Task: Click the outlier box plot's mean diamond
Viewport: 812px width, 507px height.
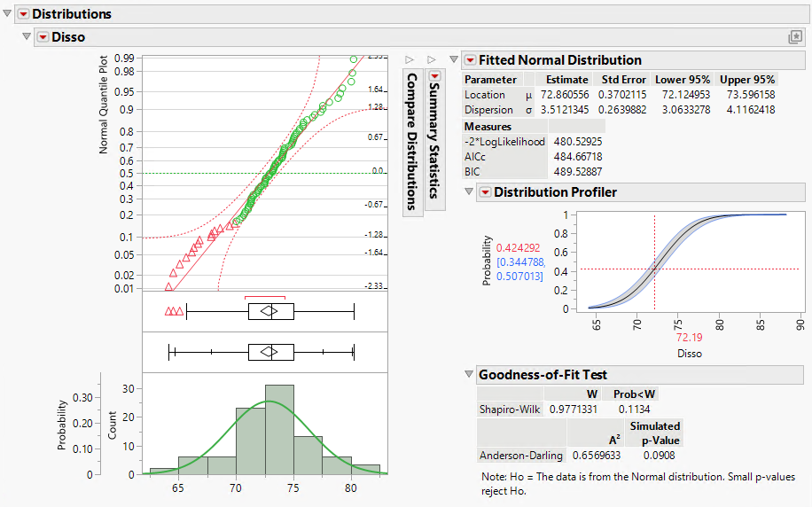Action: point(269,311)
